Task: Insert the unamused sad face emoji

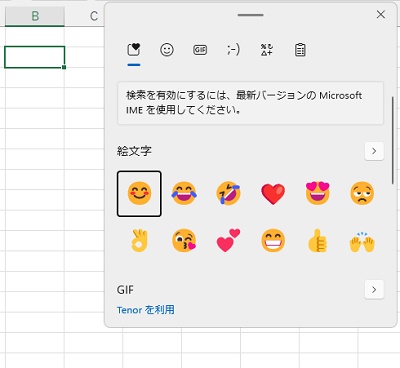Action: pos(362,194)
